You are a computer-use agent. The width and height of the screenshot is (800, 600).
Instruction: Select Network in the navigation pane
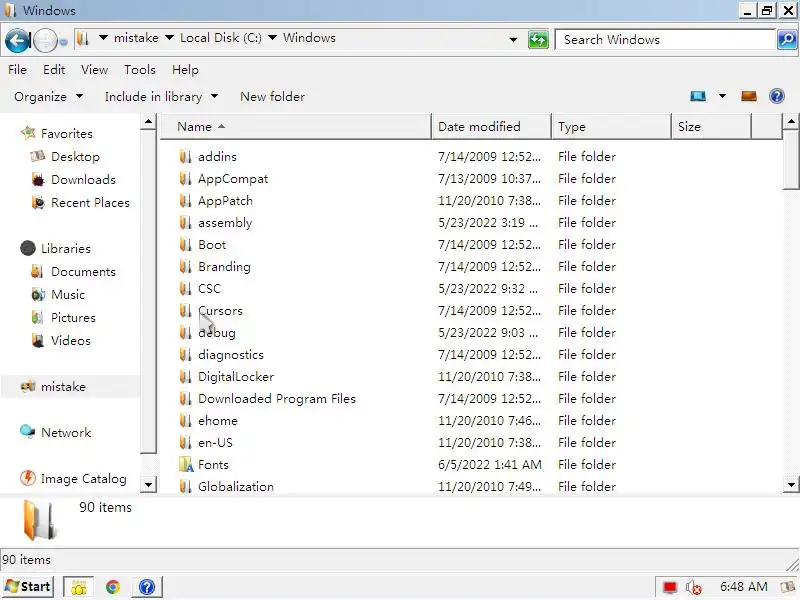point(66,433)
